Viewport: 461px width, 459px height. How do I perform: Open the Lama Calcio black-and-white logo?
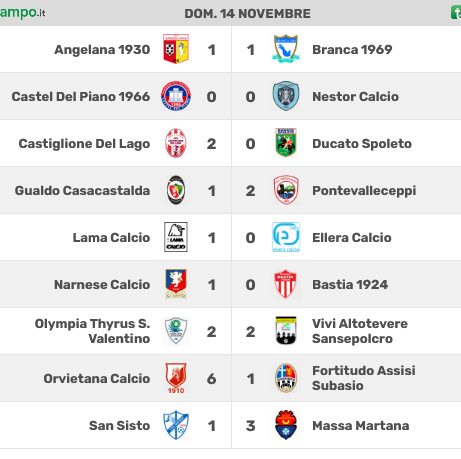click(x=176, y=237)
